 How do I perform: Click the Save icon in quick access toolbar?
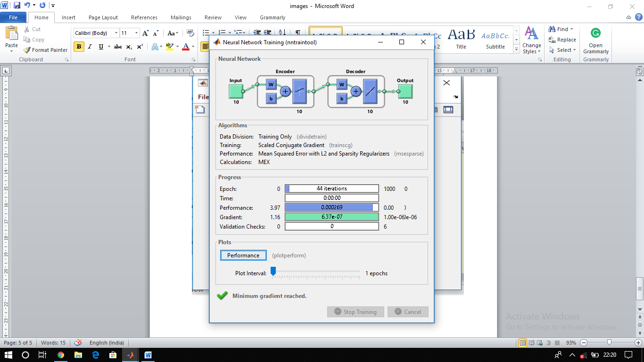[17, 6]
